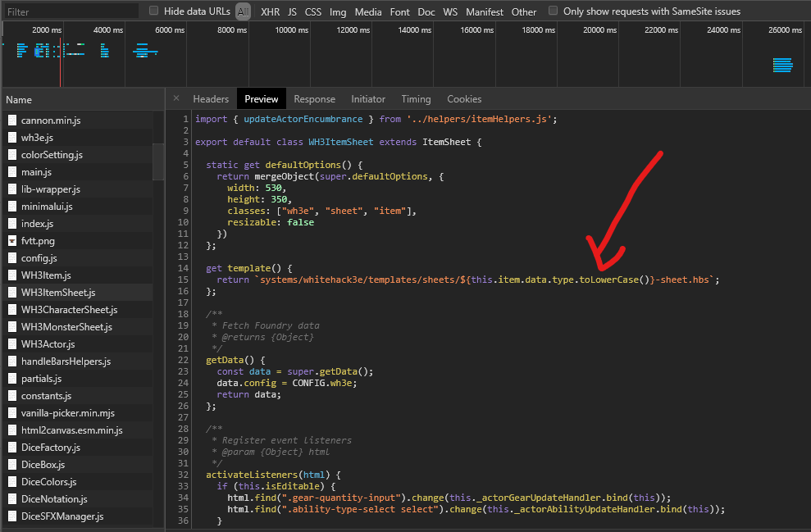
Task: Click the fvtt.png image file icon
Action: 12,241
